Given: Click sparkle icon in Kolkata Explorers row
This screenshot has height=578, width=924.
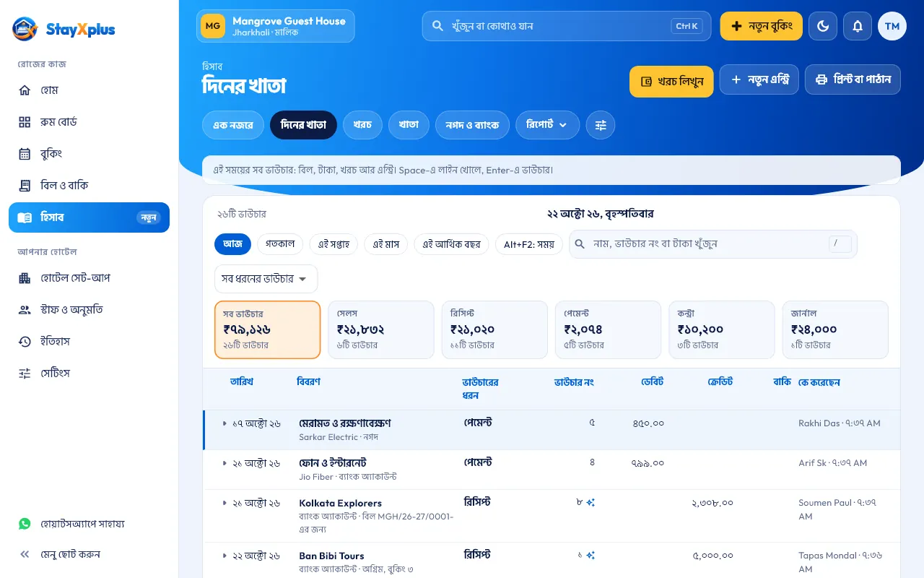Looking at the screenshot, I should 590,502.
